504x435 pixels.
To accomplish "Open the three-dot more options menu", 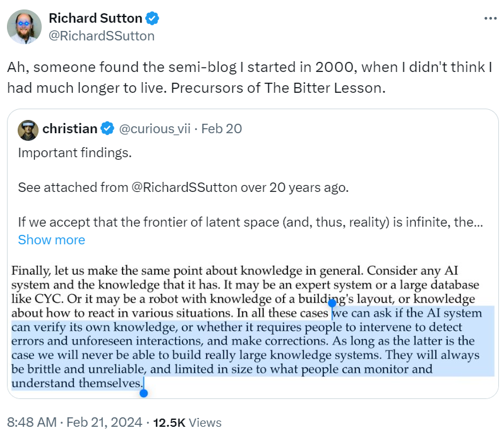I will (x=490, y=19).
